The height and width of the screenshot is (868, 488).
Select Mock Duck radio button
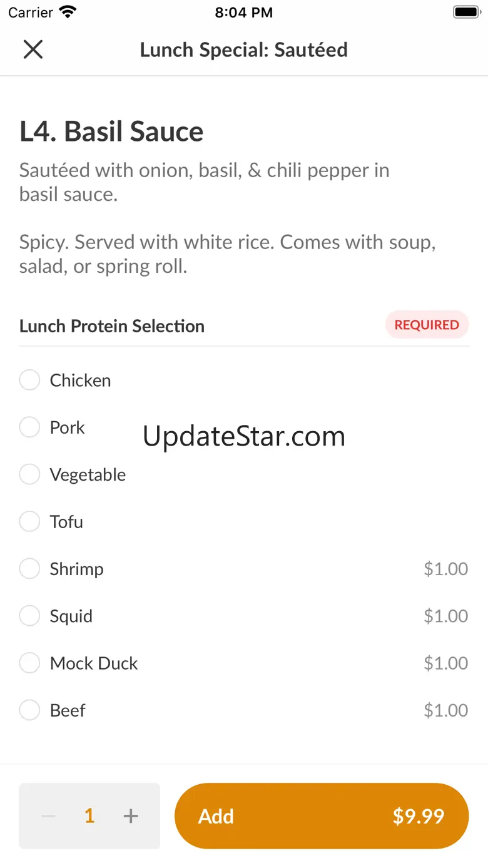(x=29, y=663)
